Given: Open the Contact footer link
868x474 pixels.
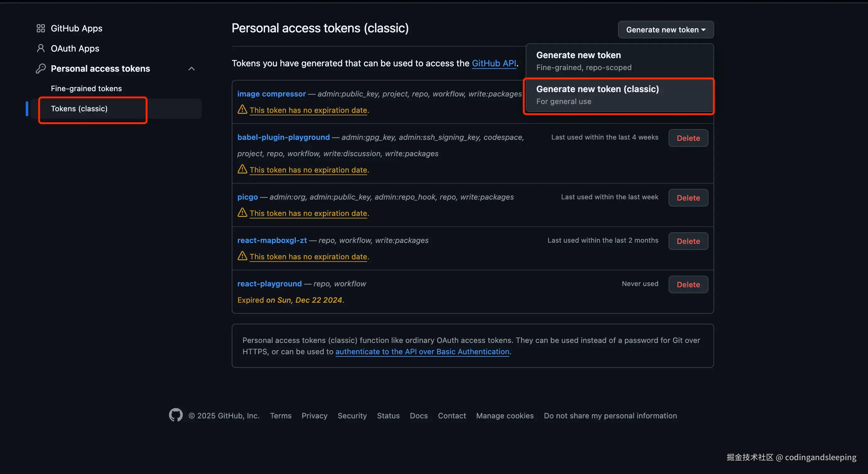Looking at the screenshot, I should coord(452,416).
